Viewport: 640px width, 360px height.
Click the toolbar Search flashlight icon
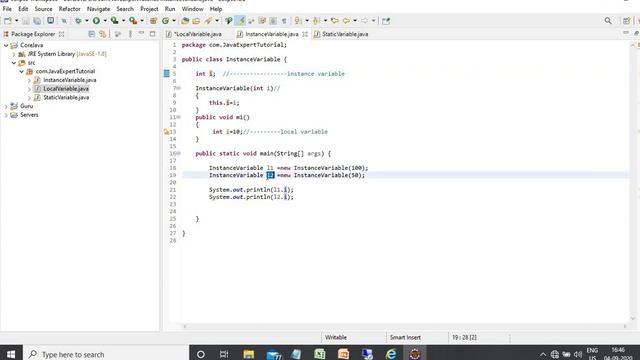209,21
